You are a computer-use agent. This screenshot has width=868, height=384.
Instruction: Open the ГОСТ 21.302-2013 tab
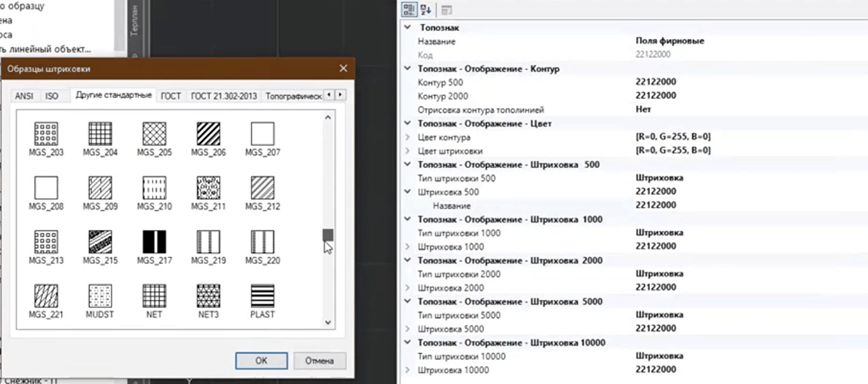(x=223, y=96)
